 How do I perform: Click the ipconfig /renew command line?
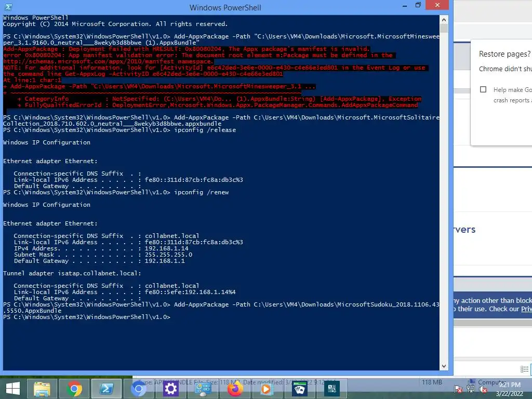(116, 192)
